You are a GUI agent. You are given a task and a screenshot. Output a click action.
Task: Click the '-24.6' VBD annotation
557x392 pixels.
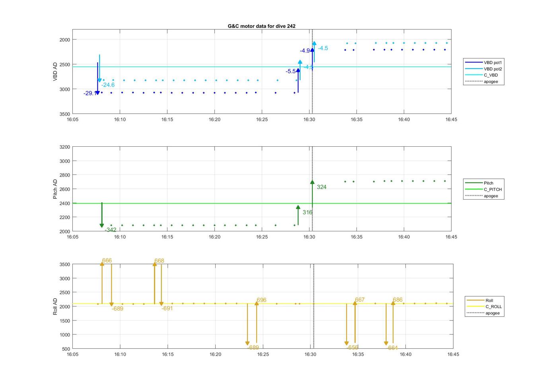pyautogui.click(x=108, y=85)
